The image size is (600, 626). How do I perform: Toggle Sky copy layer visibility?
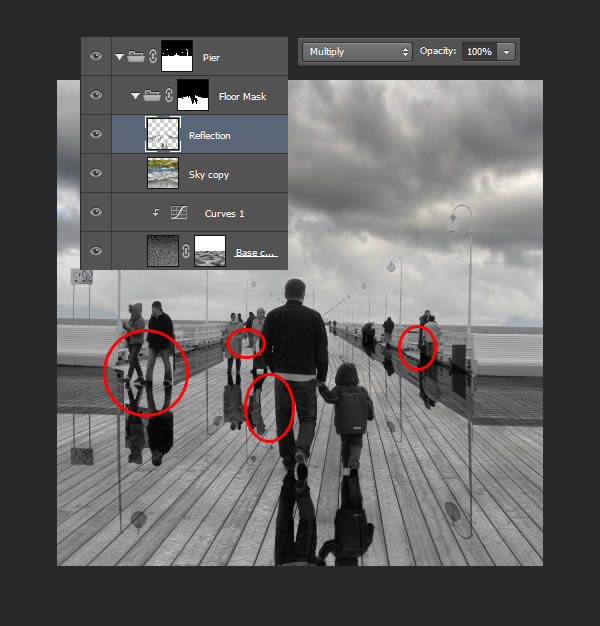click(96, 174)
